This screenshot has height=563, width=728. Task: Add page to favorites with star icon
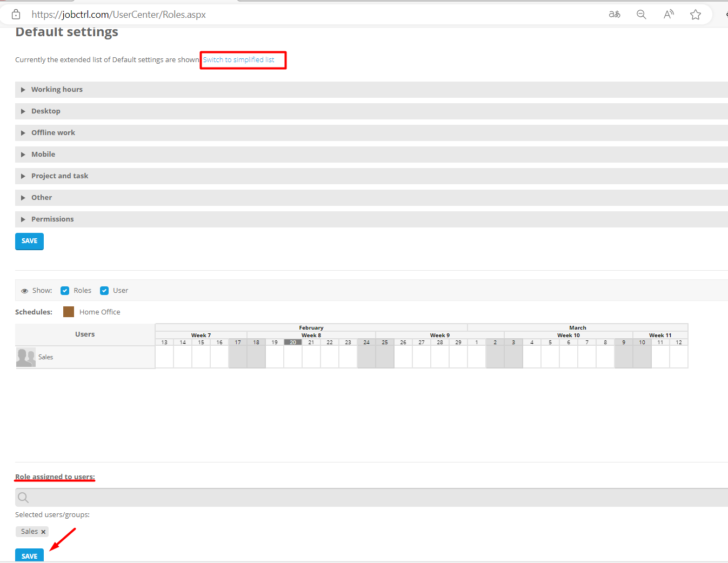tap(696, 15)
